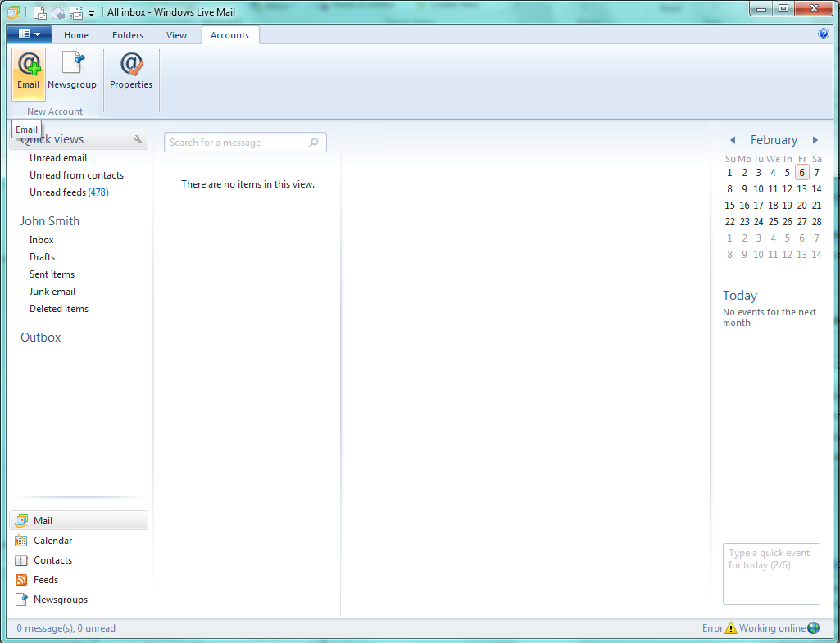Select February 28 in the calendar
This screenshot has width=840, height=643.
point(816,222)
